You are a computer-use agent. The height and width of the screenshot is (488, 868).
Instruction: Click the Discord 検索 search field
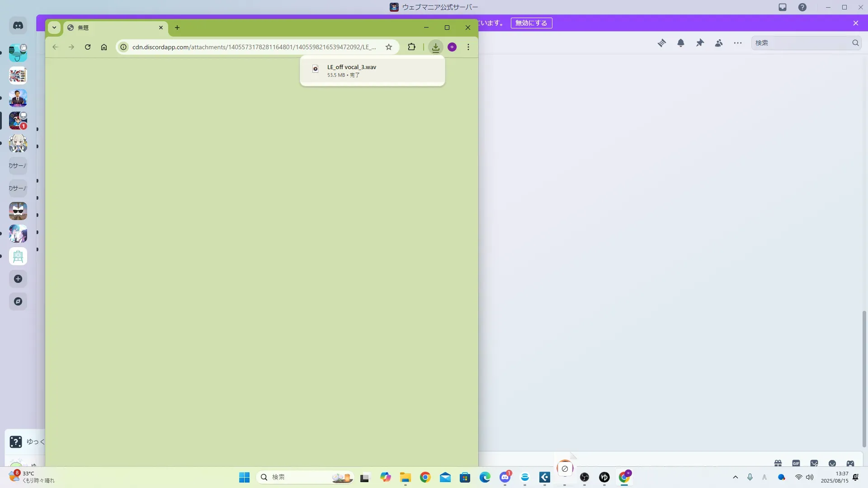point(800,43)
